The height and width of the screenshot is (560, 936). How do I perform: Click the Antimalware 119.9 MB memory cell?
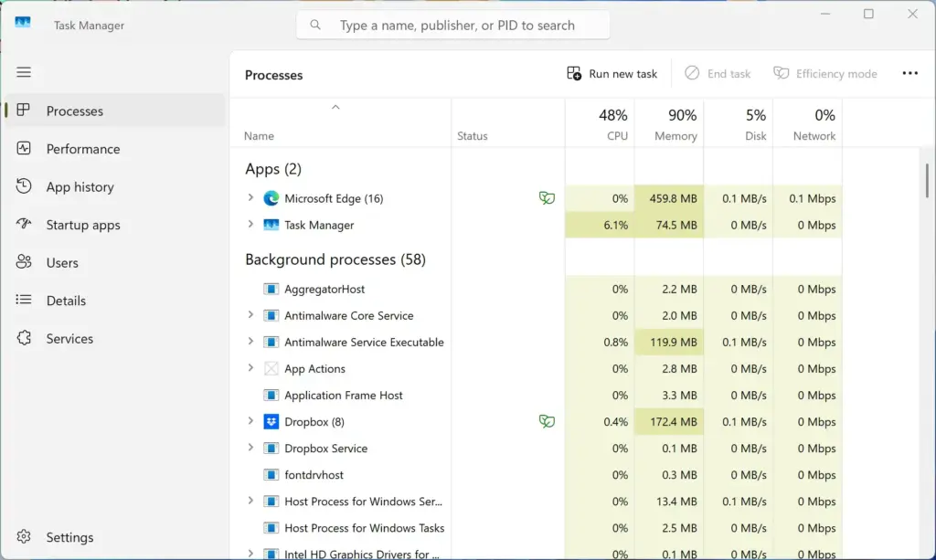point(669,342)
